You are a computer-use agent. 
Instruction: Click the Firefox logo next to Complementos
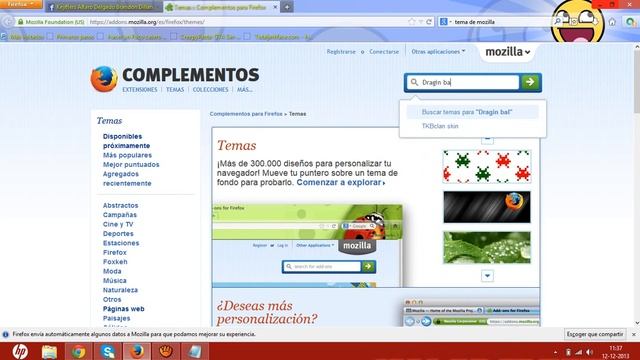coord(104,79)
